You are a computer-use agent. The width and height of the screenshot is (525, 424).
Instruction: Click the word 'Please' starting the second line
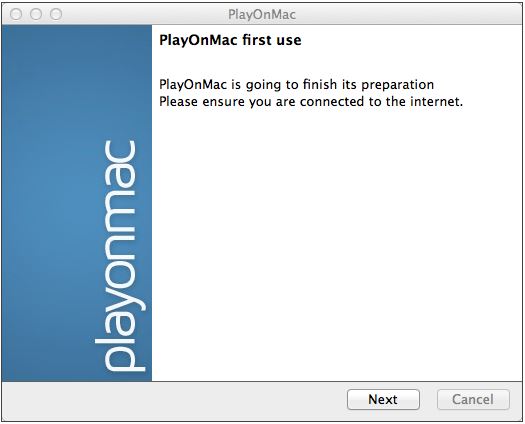coord(178,101)
